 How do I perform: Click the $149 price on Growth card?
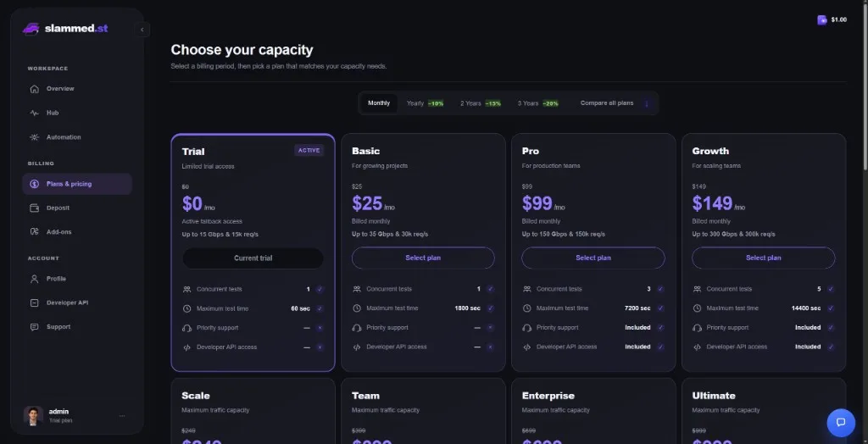[712, 203]
